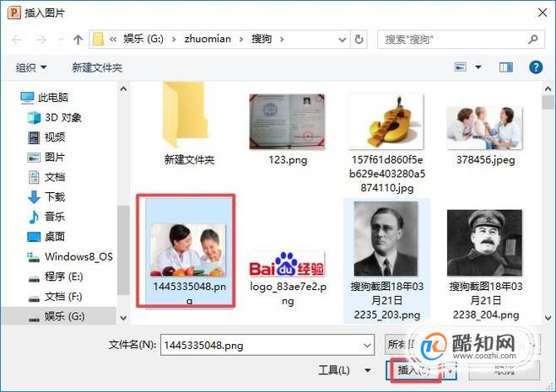Select the 1445335048.png thumbnail
Viewport: 556px width, 392px height.
[189, 250]
